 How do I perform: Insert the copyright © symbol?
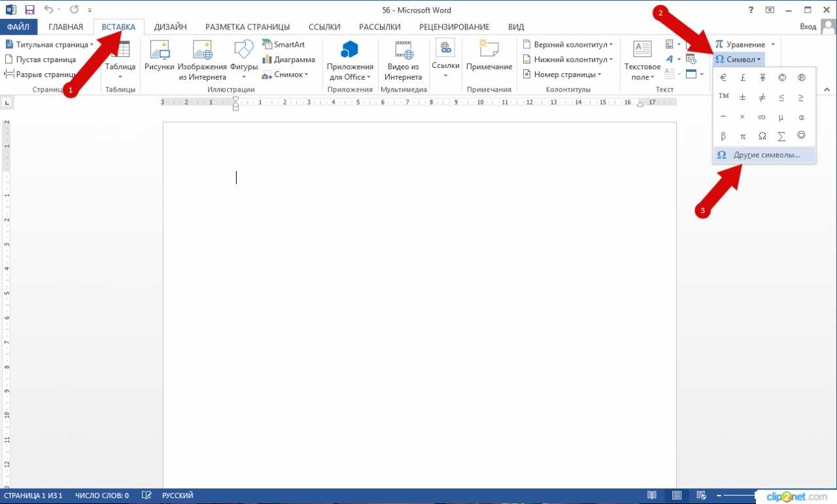click(x=782, y=78)
